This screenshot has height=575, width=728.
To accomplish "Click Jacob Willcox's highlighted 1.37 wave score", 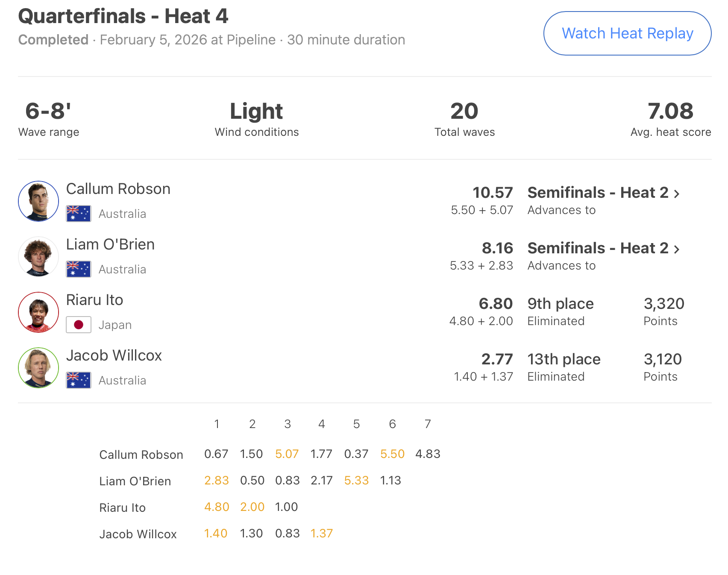I will click(x=322, y=533).
